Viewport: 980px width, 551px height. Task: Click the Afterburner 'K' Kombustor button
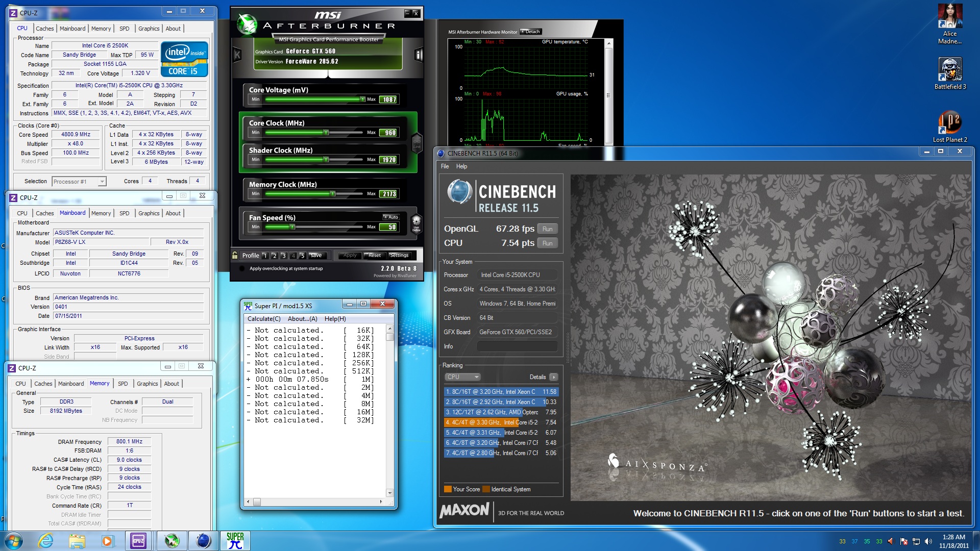(237, 55)
